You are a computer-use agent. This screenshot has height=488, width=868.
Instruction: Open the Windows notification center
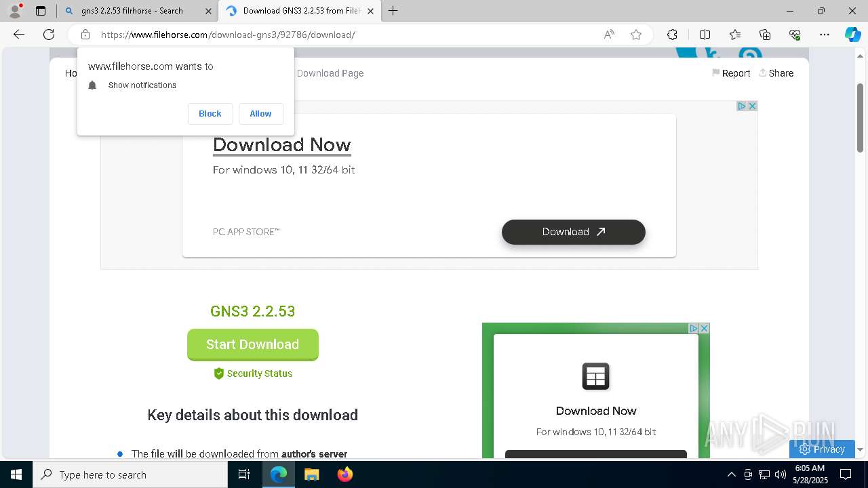[846, 474]
